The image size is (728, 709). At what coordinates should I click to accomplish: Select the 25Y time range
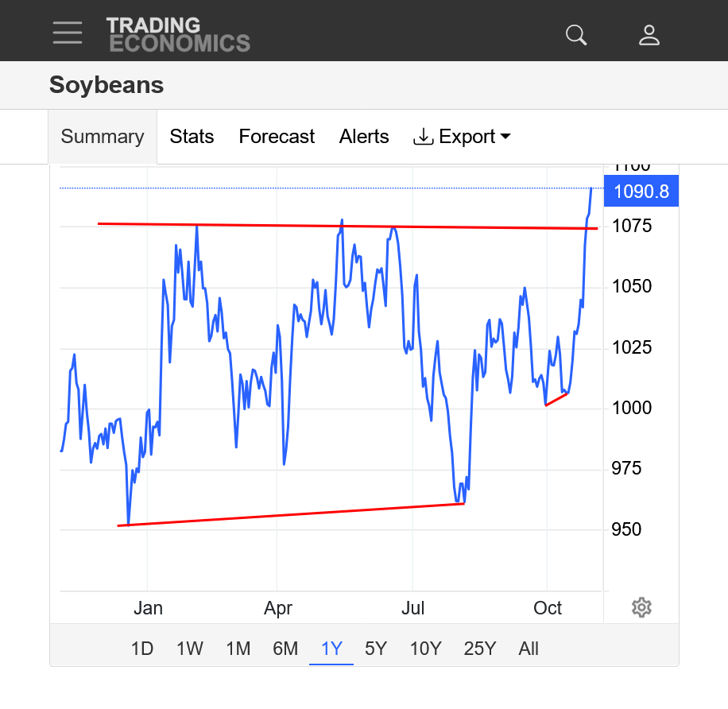click(x=479, y=649)
